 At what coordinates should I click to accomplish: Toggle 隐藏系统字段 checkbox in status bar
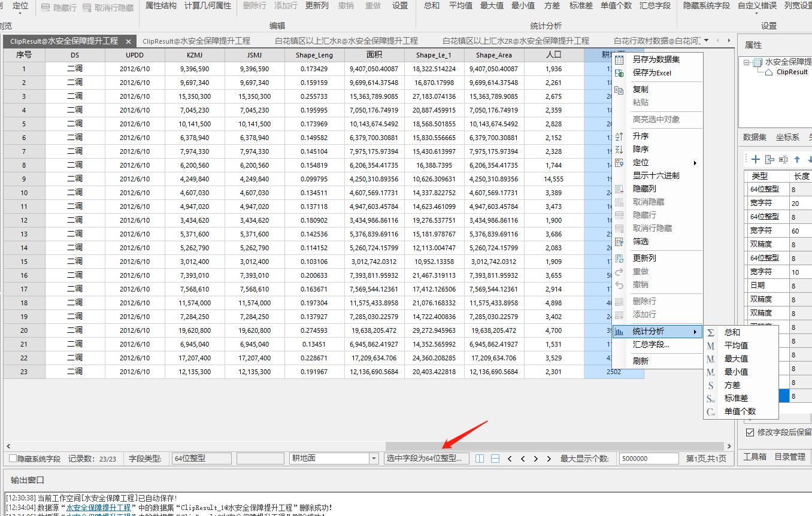13,459
